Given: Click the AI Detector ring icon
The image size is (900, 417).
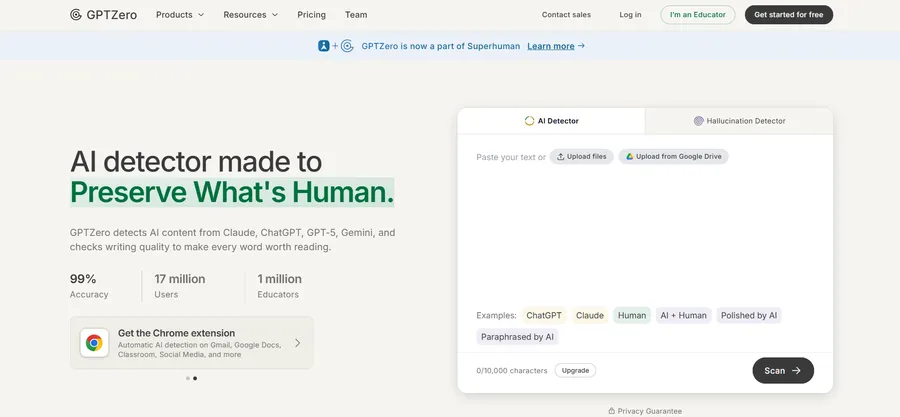Looking at the screenshot, I should pyautogui.click(x=529, y=121).
